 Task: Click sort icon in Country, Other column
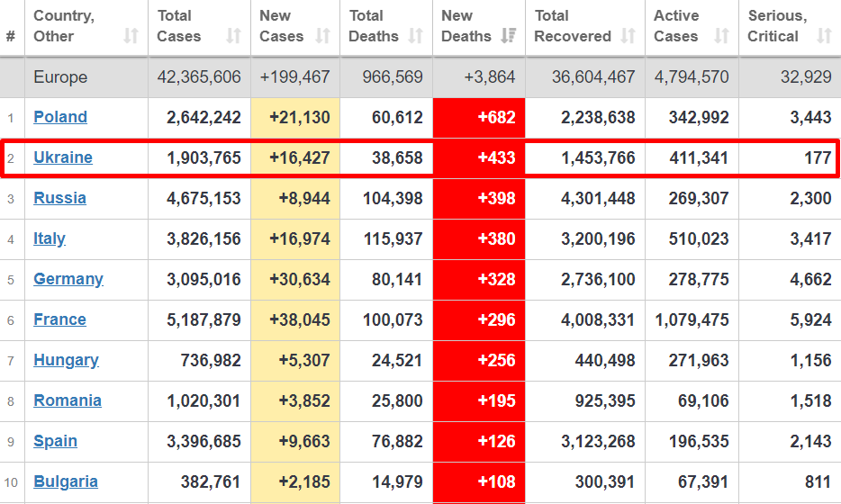pos(131,36)
